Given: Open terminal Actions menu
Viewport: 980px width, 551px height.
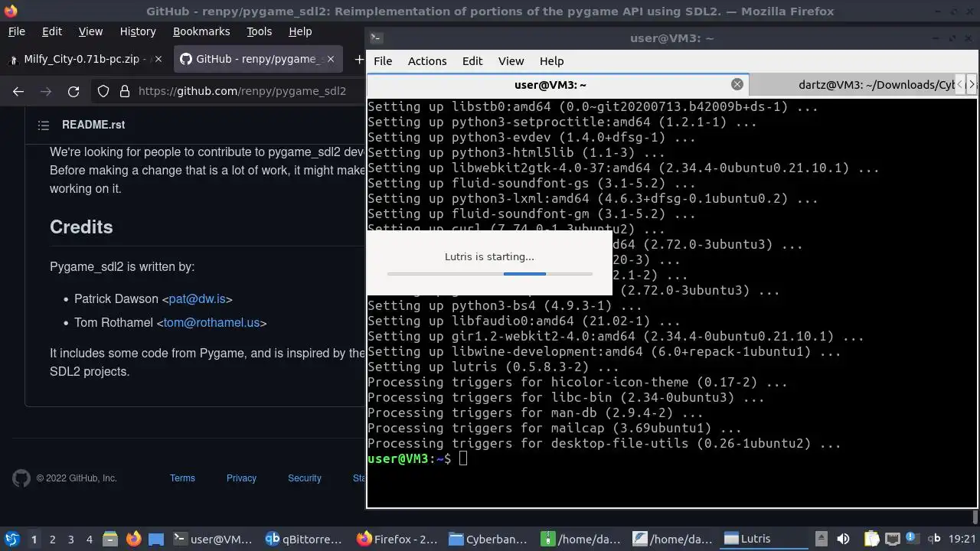Looking at the screenshot, I should coord(427,61).
